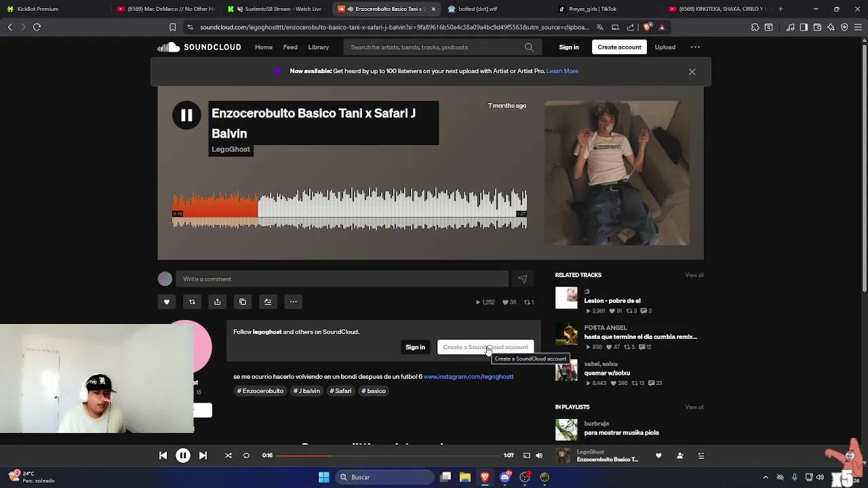Open the Upload page
Viewport: 868px width, 488px height.
(x=665, y=47)
